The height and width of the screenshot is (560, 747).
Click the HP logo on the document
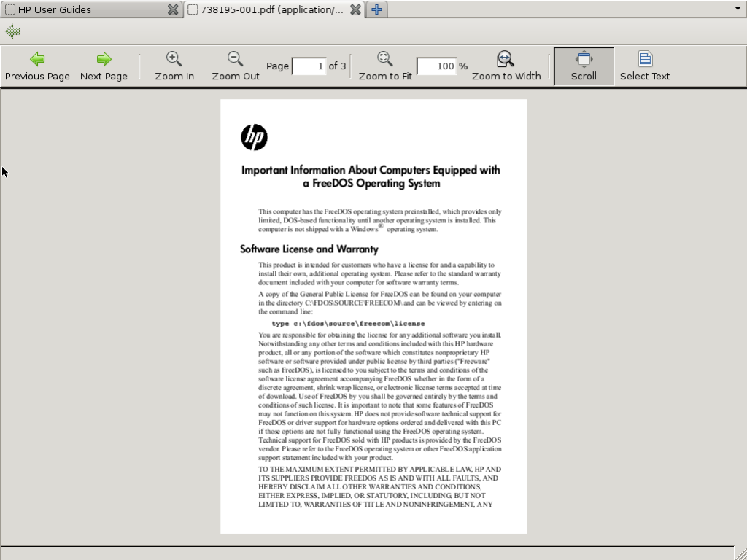[254, 137]
